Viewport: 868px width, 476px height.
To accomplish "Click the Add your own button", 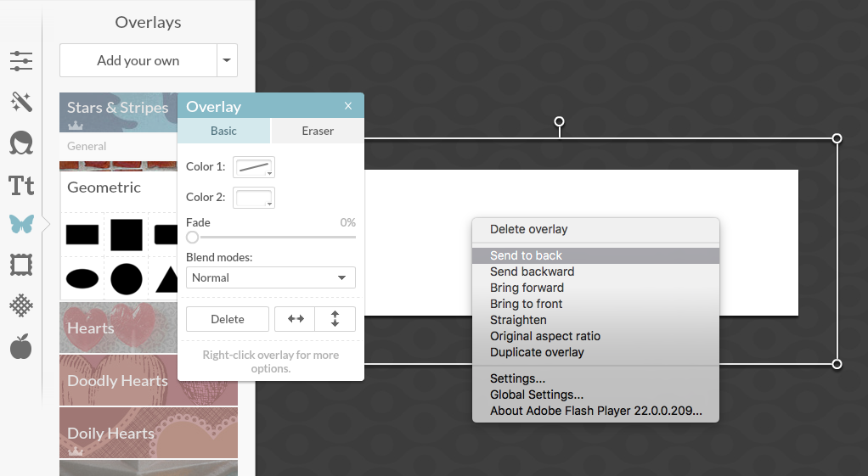I will click(x=138, y=60).
